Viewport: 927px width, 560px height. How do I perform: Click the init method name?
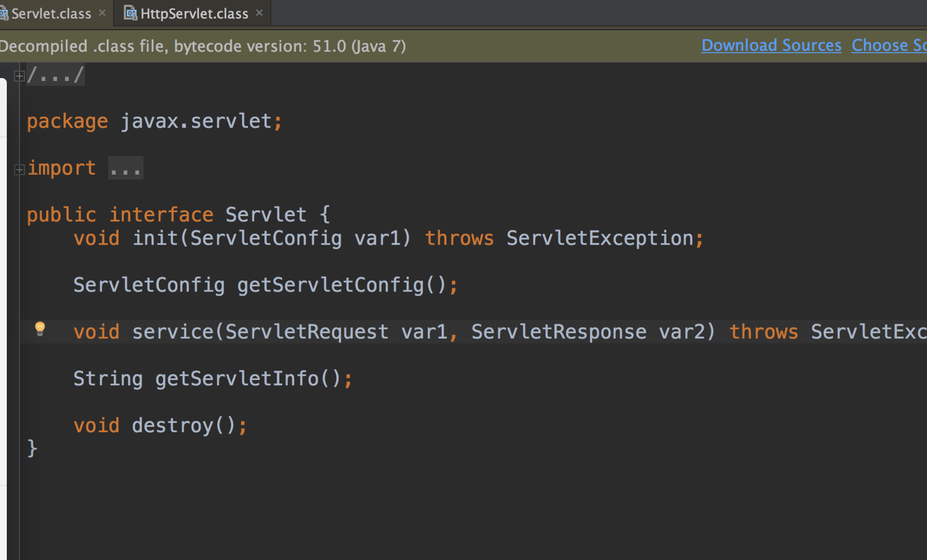point(155,238)
